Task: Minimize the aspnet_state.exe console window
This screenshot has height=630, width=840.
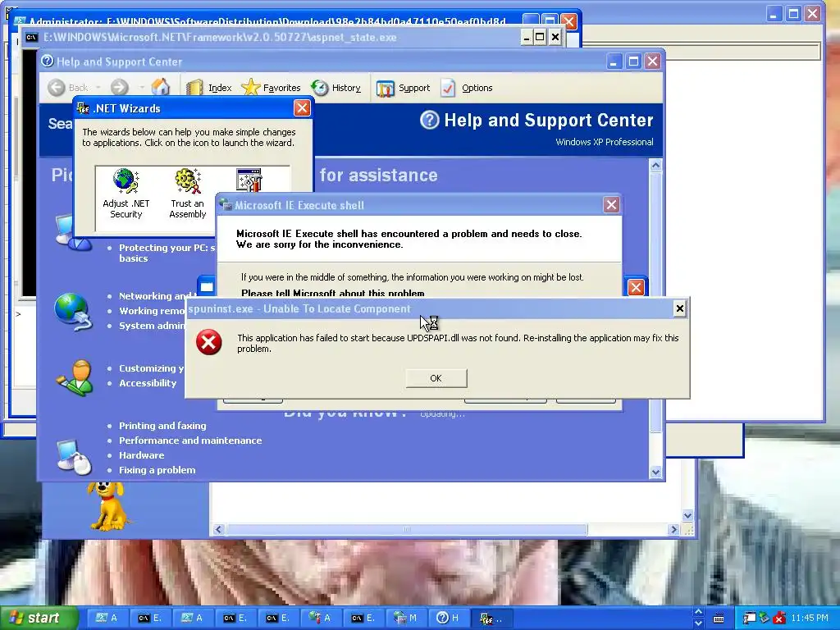Action: pyautogui.click(x=527, y=37)
